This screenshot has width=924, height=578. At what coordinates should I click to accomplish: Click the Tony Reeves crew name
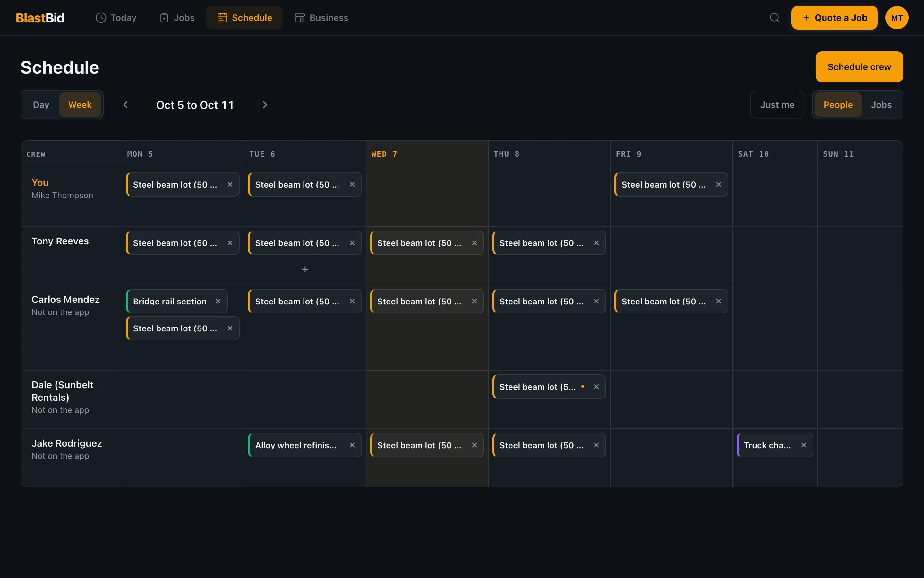pos(60,241)
